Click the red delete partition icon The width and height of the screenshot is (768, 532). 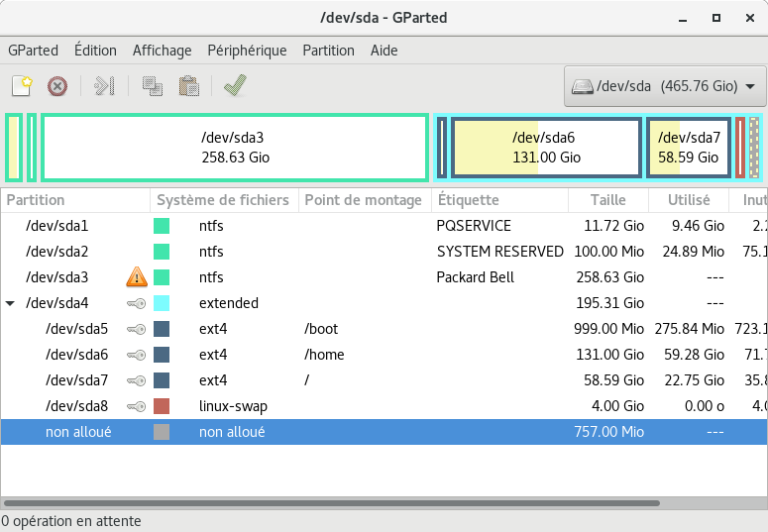tap(57, 86)
